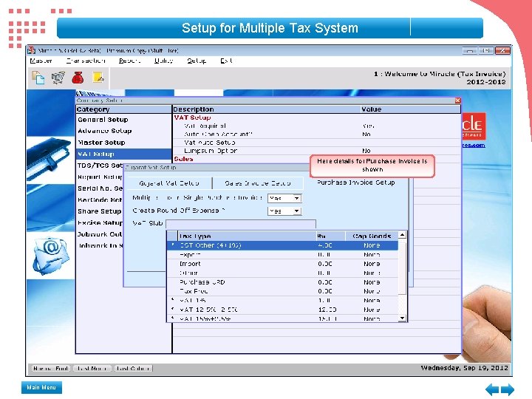Select Jobwork In category

tap(100, 245)
